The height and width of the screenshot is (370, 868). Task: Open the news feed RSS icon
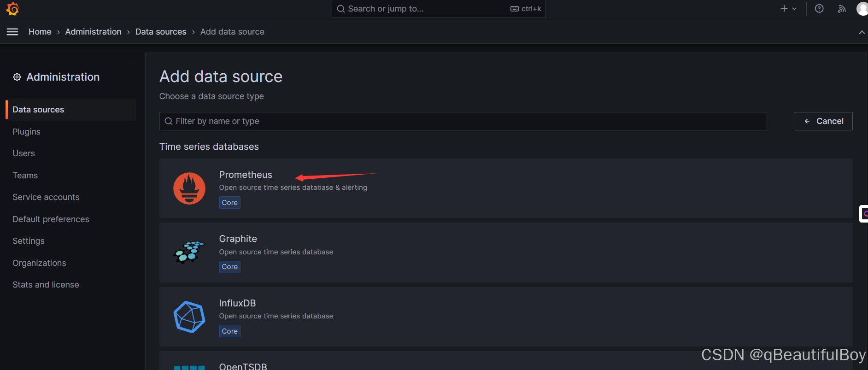842,9
